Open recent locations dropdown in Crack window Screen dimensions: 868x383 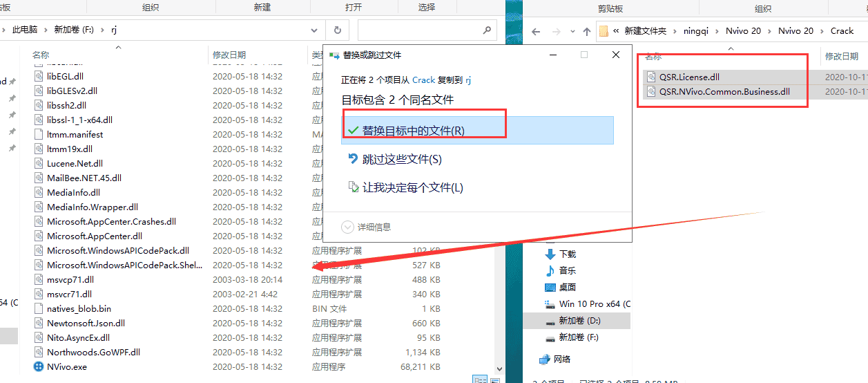(572, 31)
